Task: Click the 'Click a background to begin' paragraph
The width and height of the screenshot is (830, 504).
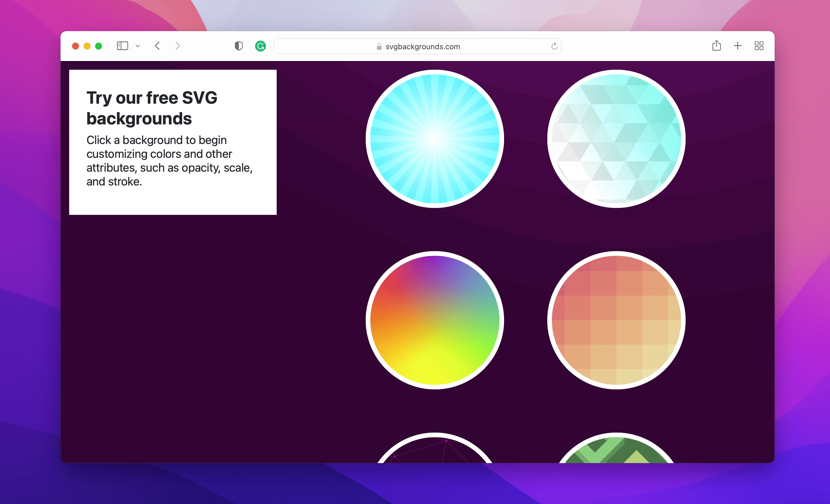Action: click(169, 161)
